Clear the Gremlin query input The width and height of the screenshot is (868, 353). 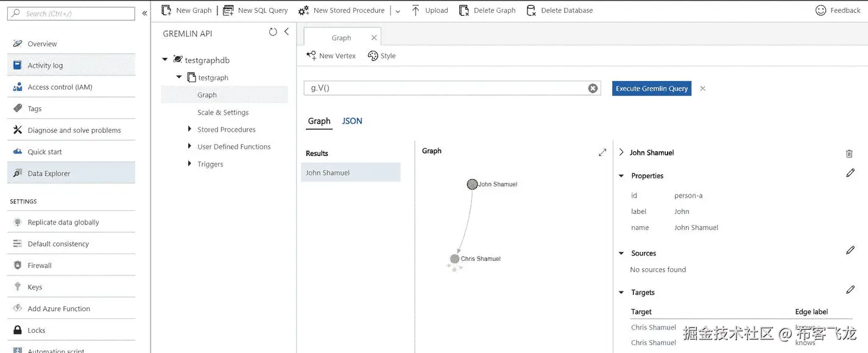[593, 88]
